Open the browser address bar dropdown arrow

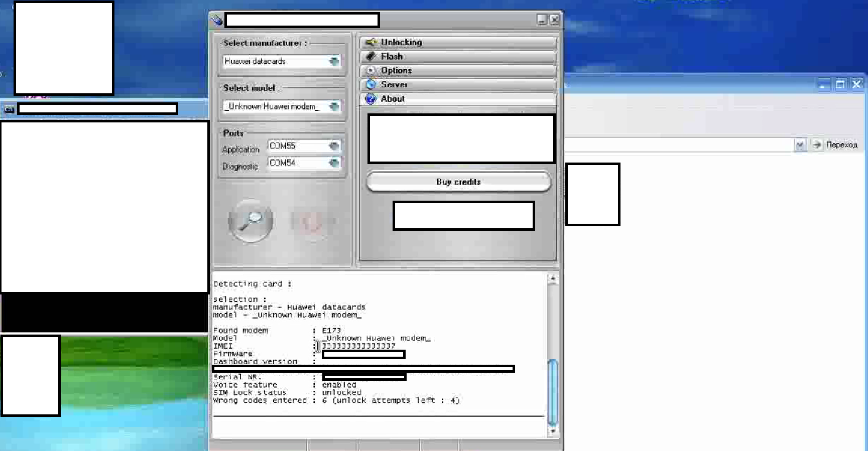click(800, 145)
